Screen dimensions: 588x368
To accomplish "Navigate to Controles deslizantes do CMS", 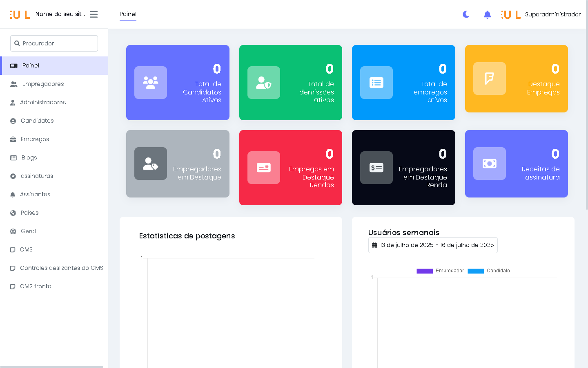I will click(61, 268).
